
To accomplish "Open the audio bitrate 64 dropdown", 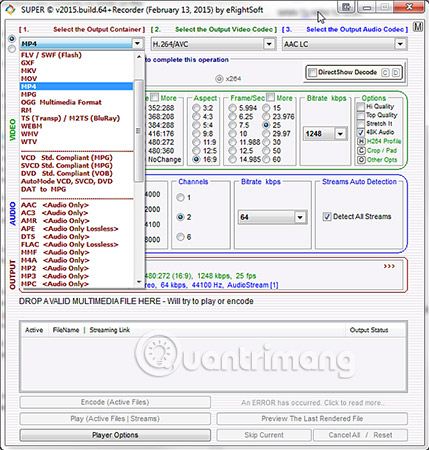I will [300, 217].
